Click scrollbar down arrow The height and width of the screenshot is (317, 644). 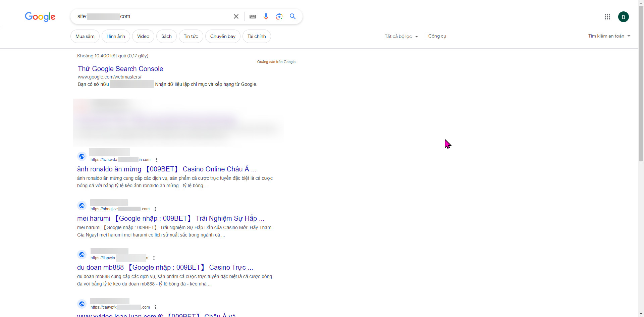(641, 314)
